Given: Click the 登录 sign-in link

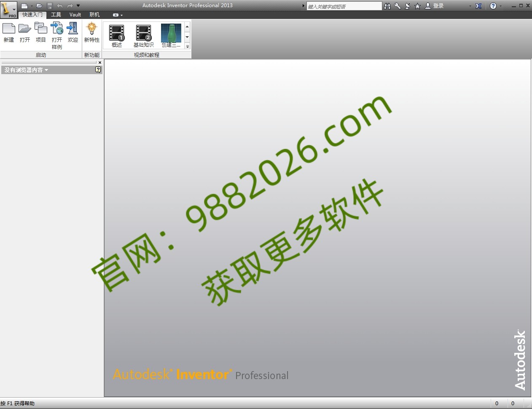Looking at the screenshot, I should (438, 5).
